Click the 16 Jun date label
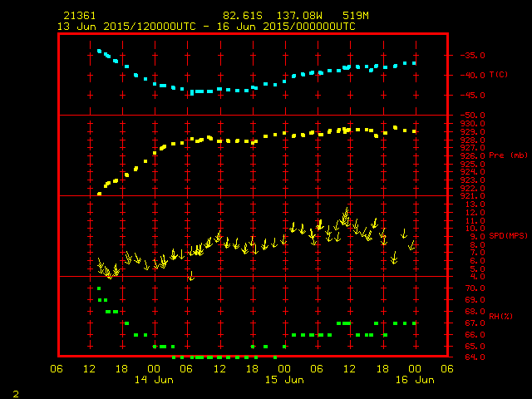The height and width of the screenshot is (399, 532). coord(414,380)
